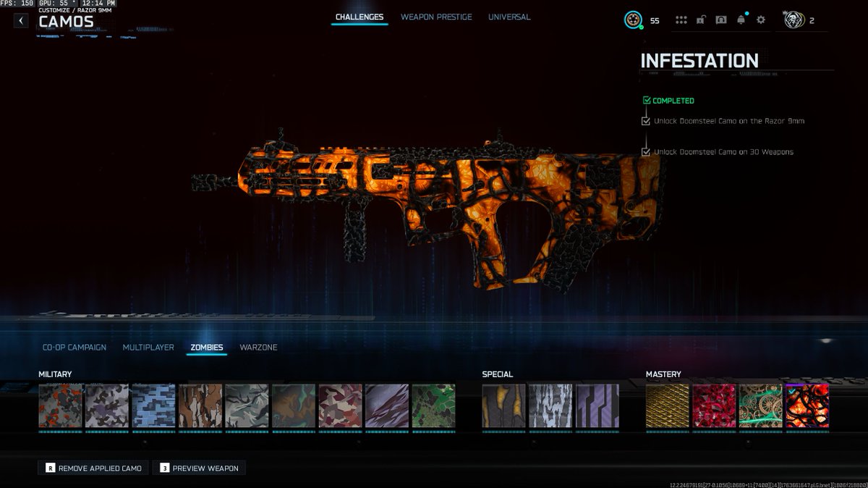Viewport: 868px width, 488px height.
Task: Click the MASTERY section label
Action: pos(663,374)
